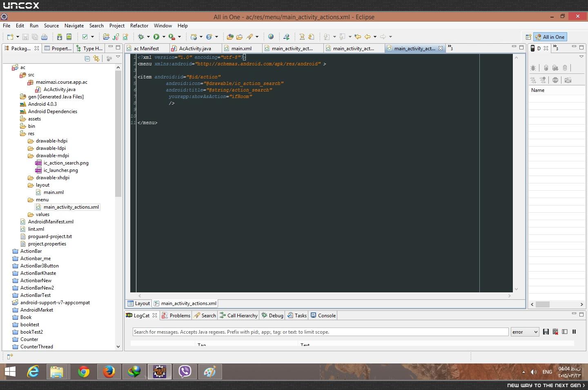Click the Windows Start button

point(10,372)
